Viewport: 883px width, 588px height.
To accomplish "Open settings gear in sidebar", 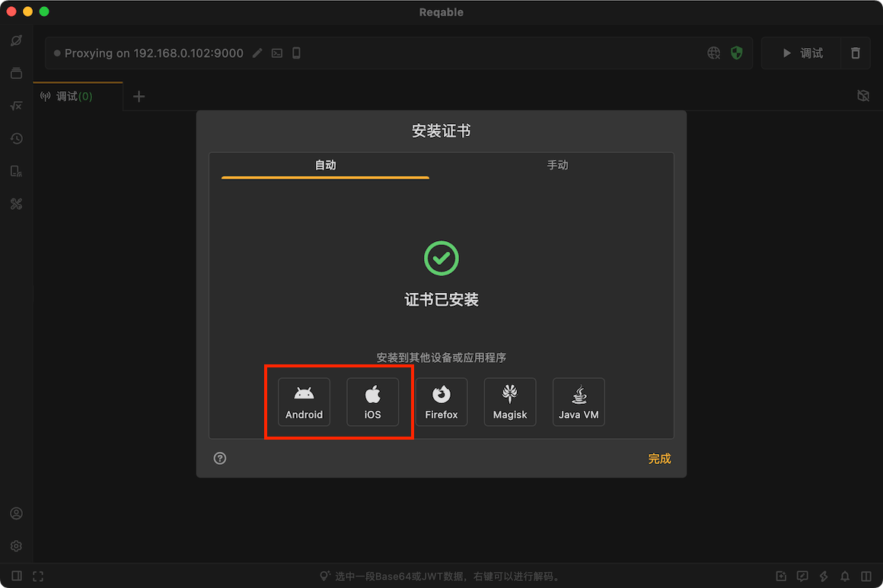I will coord(16,546).
